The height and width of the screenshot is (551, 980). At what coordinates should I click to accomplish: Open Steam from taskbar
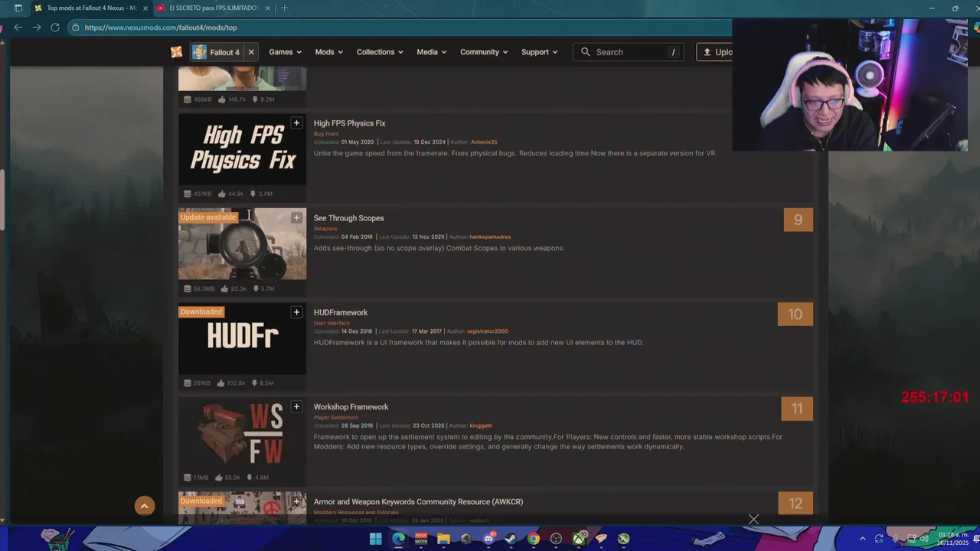click(x=511, y=539)
